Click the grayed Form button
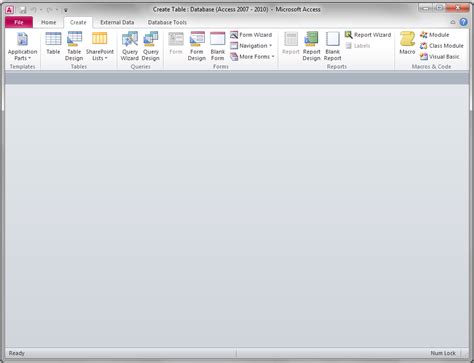This screenshot has width=474, height=363. [x=176, y=44]
